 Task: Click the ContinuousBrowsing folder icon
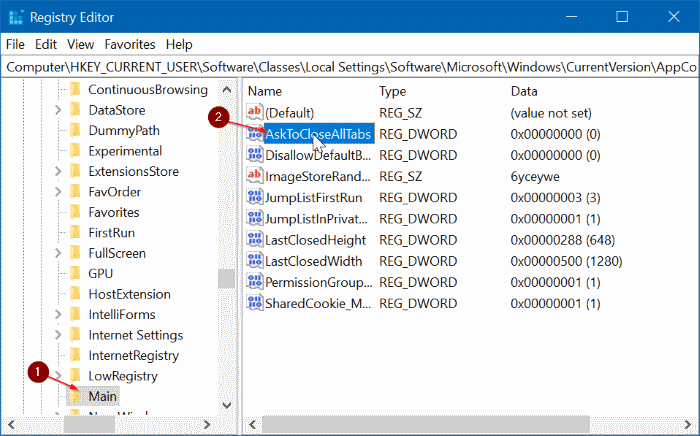(x=75, y=89)
